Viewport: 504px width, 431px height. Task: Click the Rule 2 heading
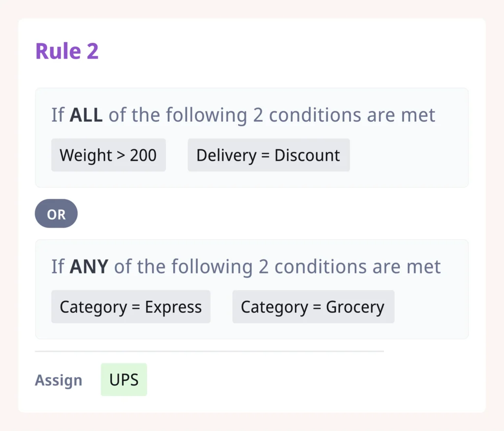point(67,51)
